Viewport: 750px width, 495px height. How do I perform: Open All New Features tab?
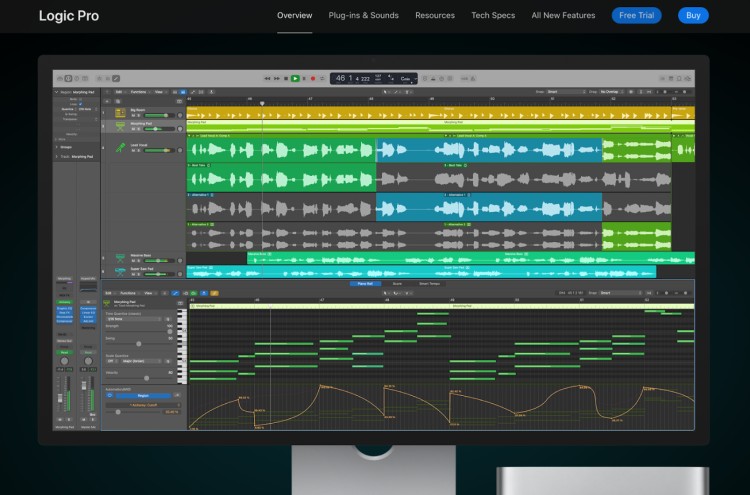[563, 15]
